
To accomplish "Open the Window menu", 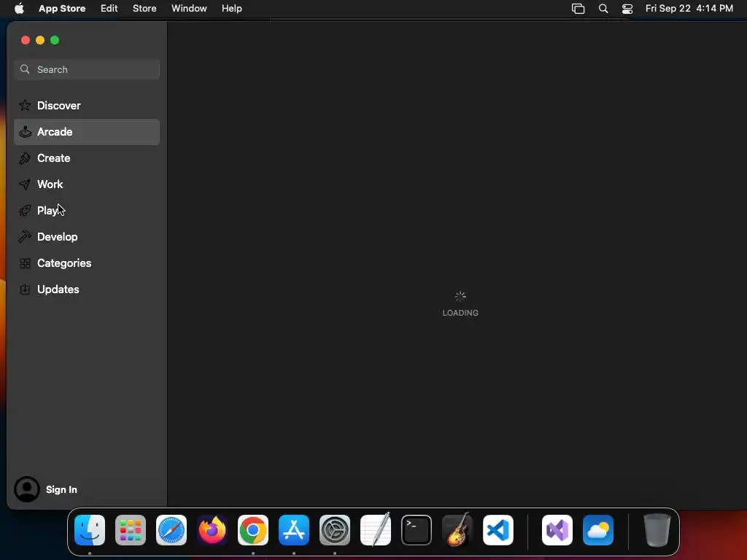I will tap(189, 9).
